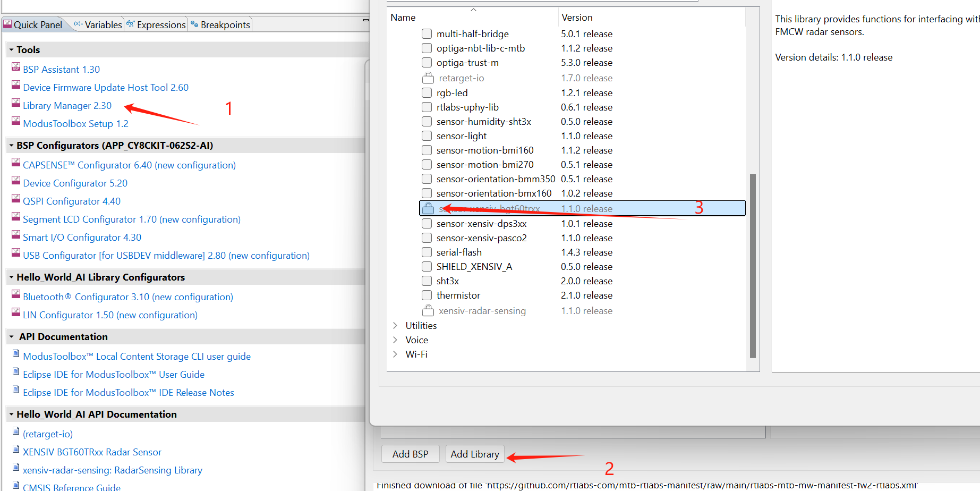Click the Smart I/O Configurator icon
Image resolution: width=980 pixels, height=491 pixels.
point(16,235)
